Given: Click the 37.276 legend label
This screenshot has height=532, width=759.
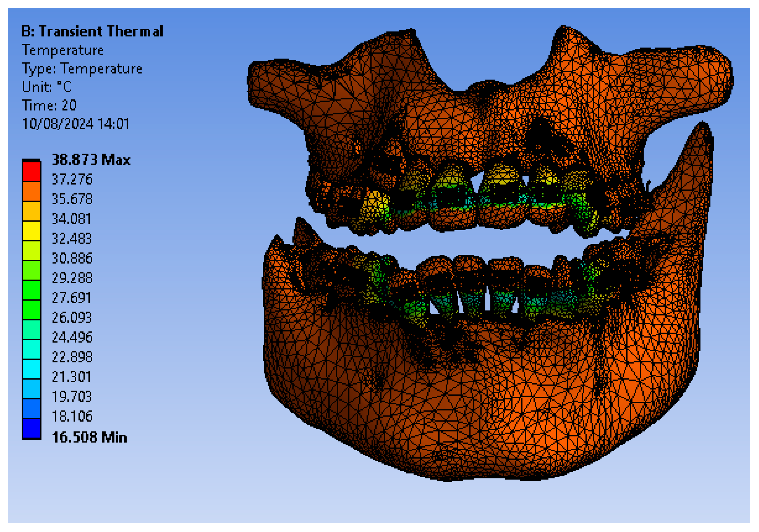Looking at the screenshot, I should (72, 180).
